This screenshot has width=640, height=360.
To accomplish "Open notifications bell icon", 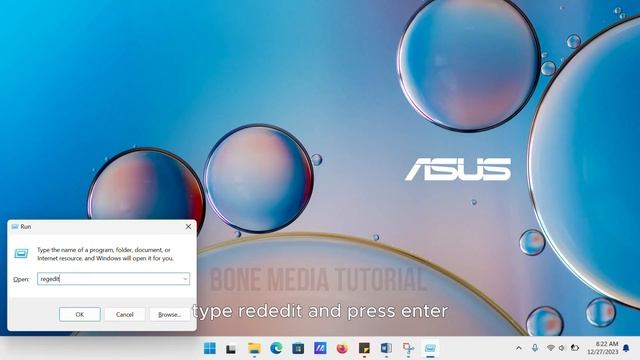I will pos(626,348).
